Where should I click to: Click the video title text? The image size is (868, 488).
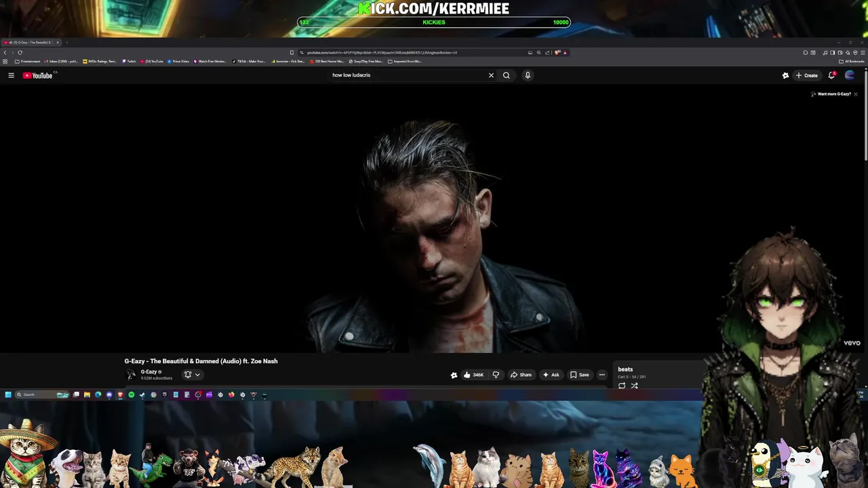(x=201, y=361)
